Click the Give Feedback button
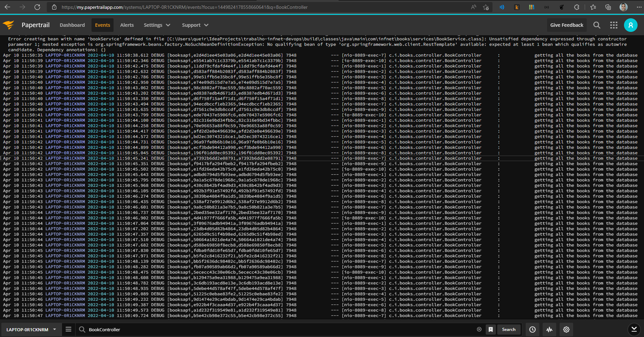Screen dimensions: 644x337 point(567,25)
